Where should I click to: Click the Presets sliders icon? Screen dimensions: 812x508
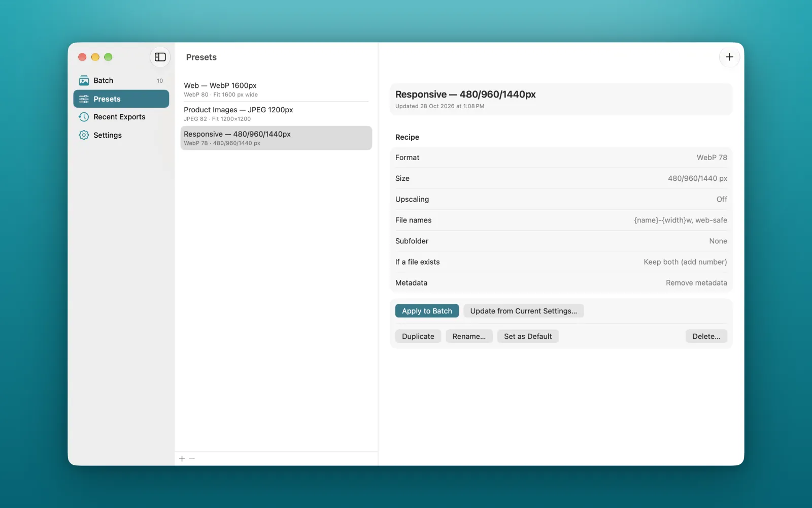coord(84,99)
